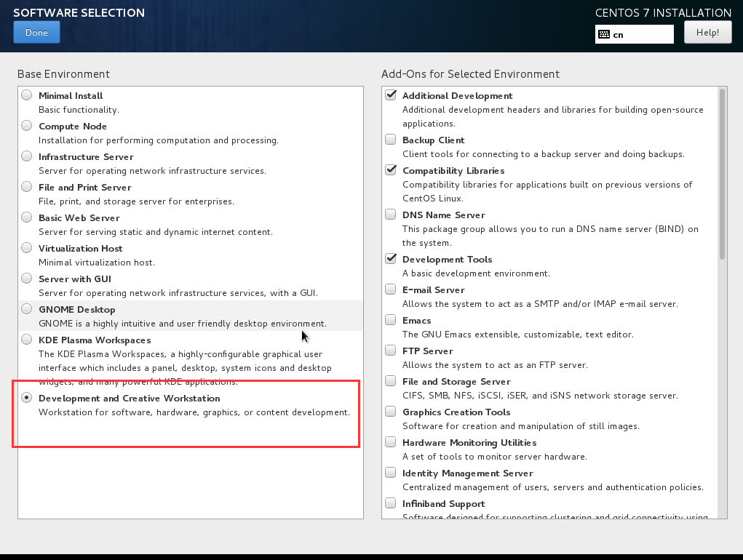Tick the FTP Server checkbox

tap(391, 350)
